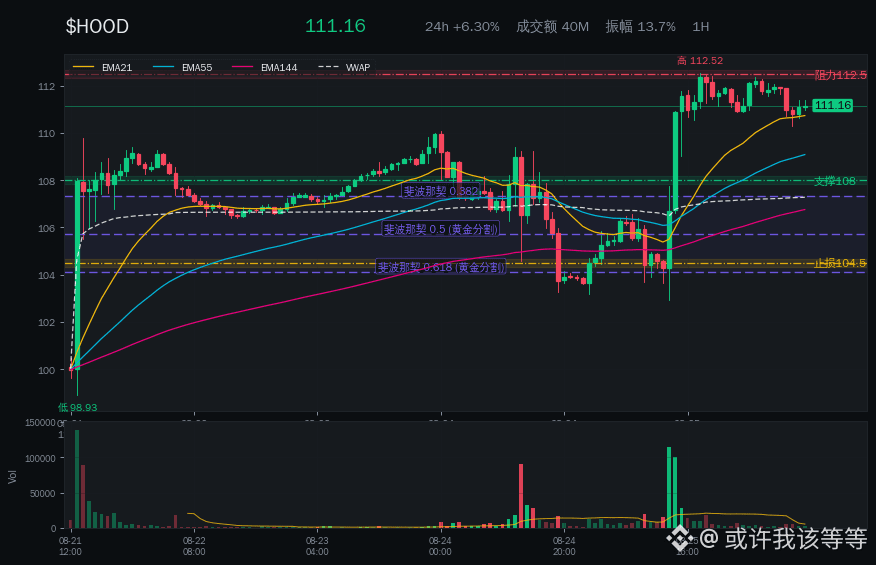Click the 阻力112.5 resistance label
This screenshot has width=876, height=565.
click(x=840, y=75)
